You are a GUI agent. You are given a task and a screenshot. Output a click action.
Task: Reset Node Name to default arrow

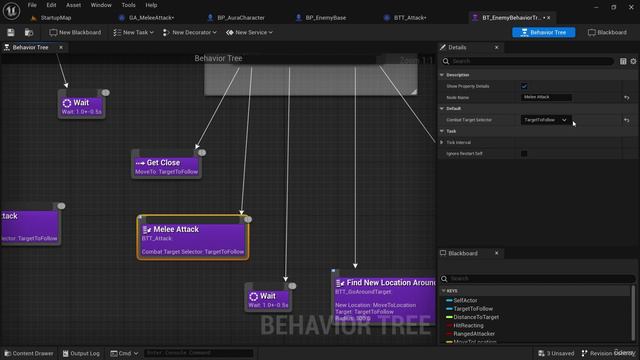(627, 98)
